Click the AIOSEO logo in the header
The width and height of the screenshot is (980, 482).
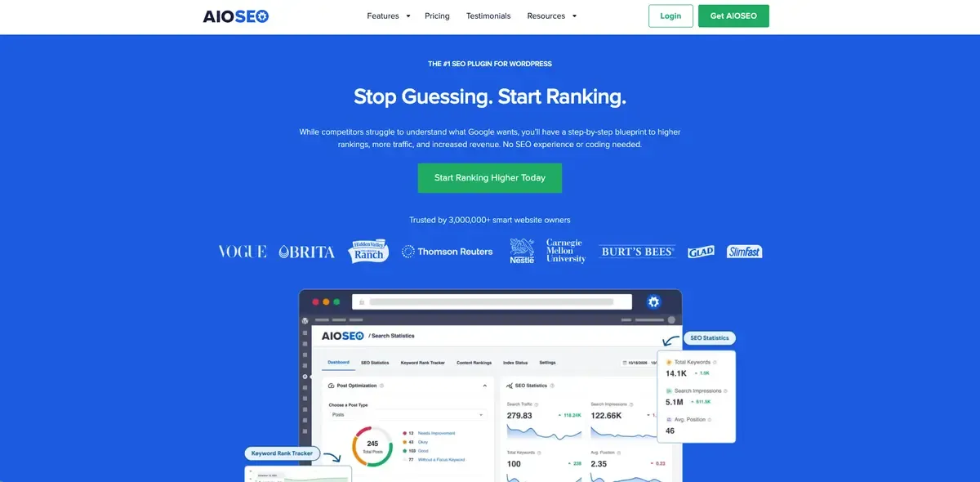pos(236,16)
